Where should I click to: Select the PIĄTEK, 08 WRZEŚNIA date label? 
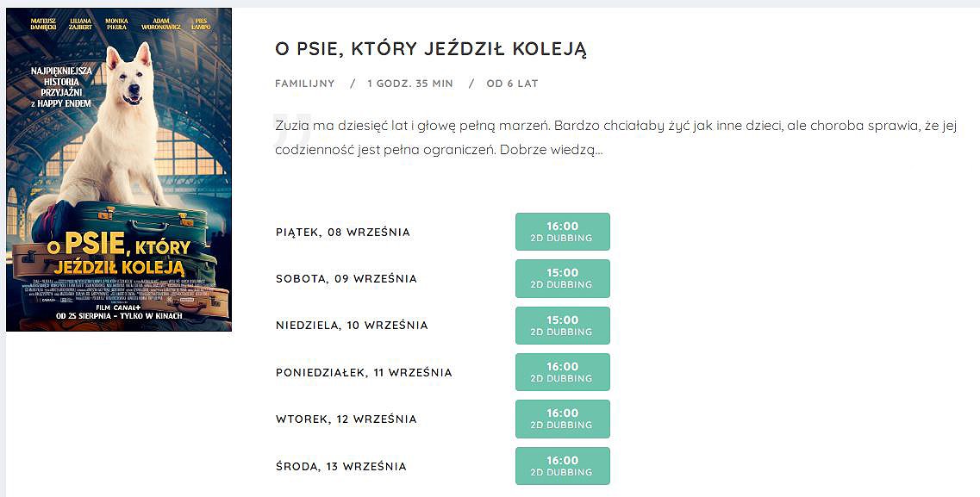tap(343, 233)
